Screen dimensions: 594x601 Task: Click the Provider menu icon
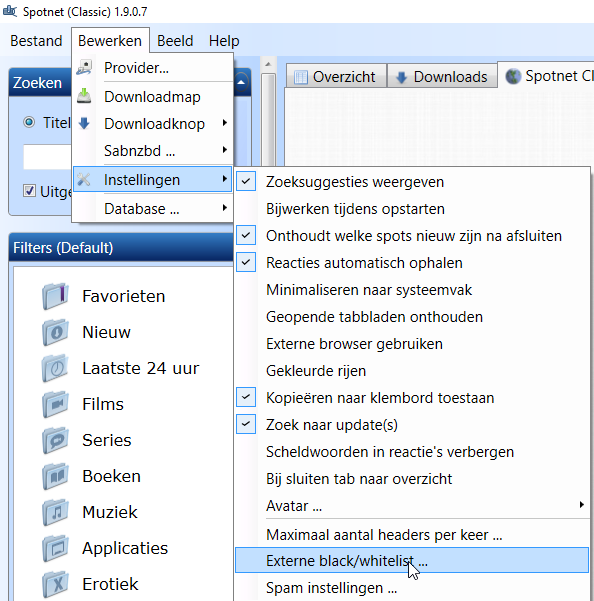tap(84, 67)
